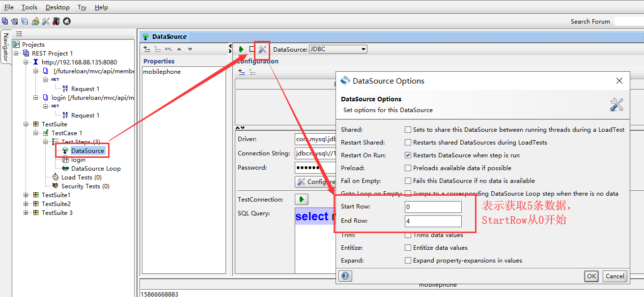Open the Desktop menu
The image size is (644, 297).
pyautogui.click(x=57, y=7)
